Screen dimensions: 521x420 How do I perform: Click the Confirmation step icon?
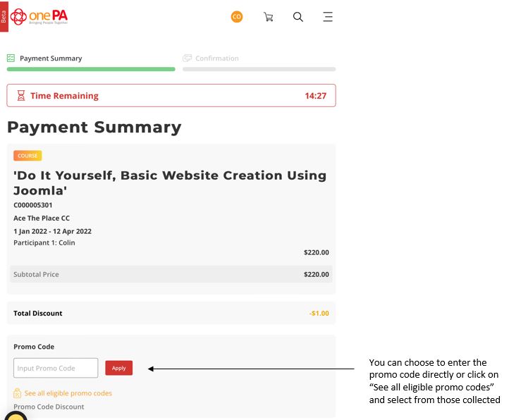[x=187, y=58]
